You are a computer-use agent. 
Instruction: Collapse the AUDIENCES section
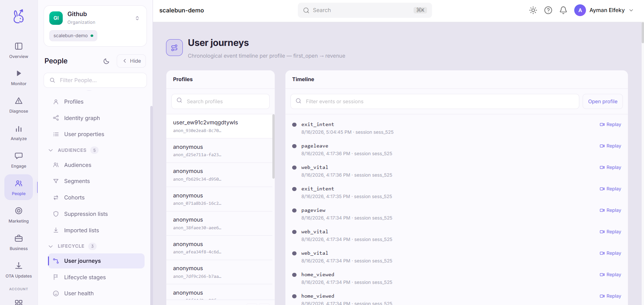click(51, 150)
